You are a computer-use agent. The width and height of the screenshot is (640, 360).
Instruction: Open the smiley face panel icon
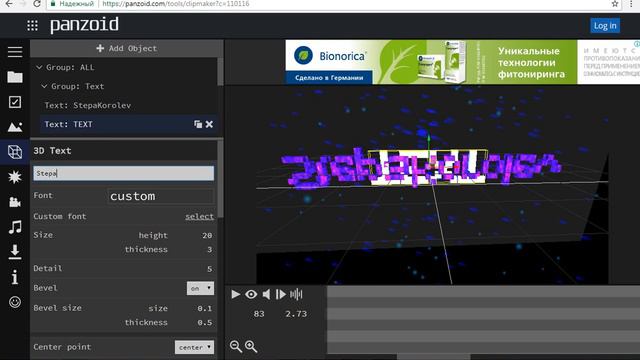tap(15, 302)
